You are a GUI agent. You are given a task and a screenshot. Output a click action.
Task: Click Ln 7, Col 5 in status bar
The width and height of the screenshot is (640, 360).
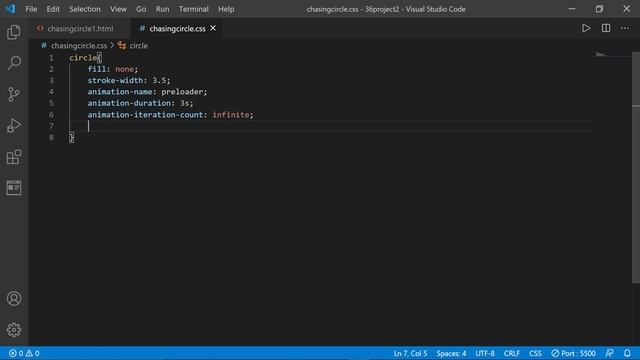coord(410,353)
